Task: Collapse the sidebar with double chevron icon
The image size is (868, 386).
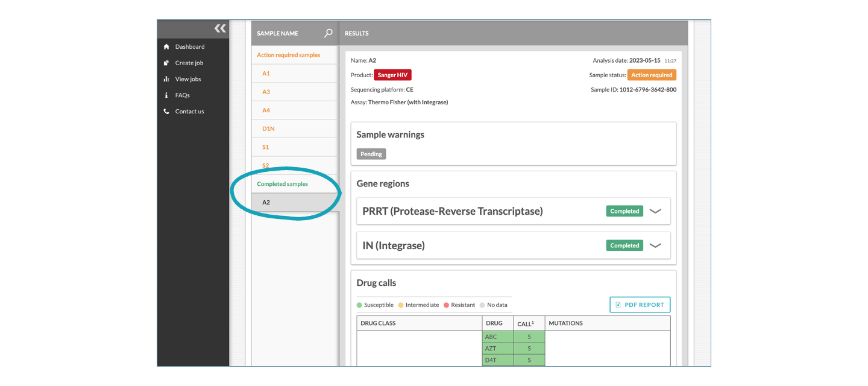Action: [x=220, y=28]
